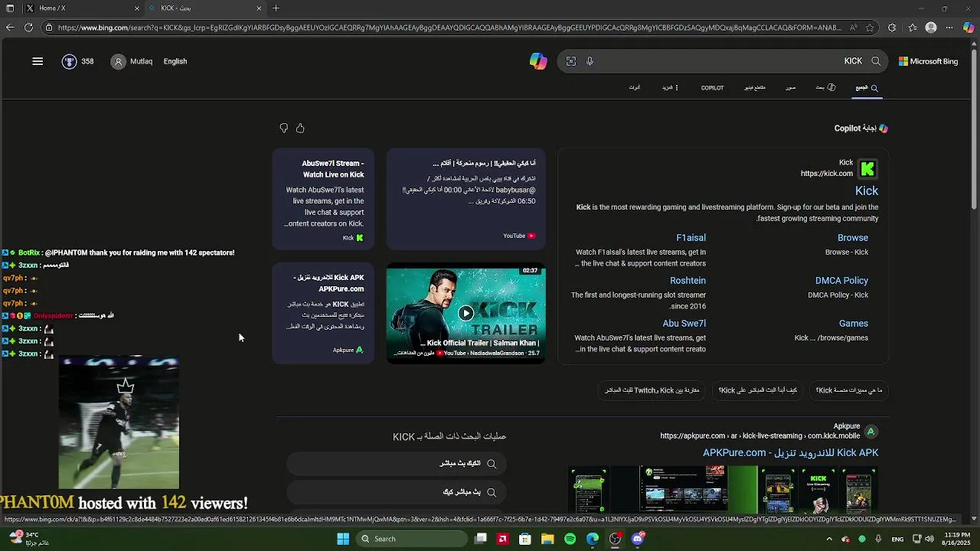Open the Bing hamburger menu
Screen dimensions: 980x551
point(38,61)
